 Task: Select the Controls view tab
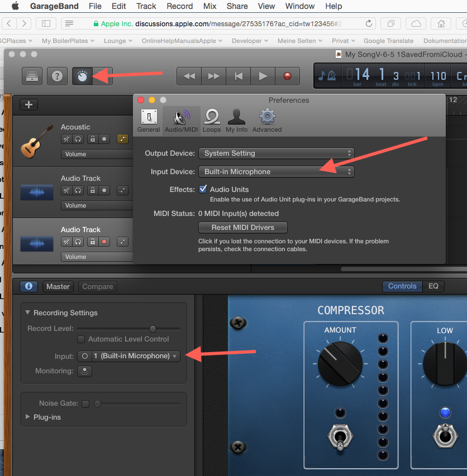pyautogui.click(x=402, y=286)
